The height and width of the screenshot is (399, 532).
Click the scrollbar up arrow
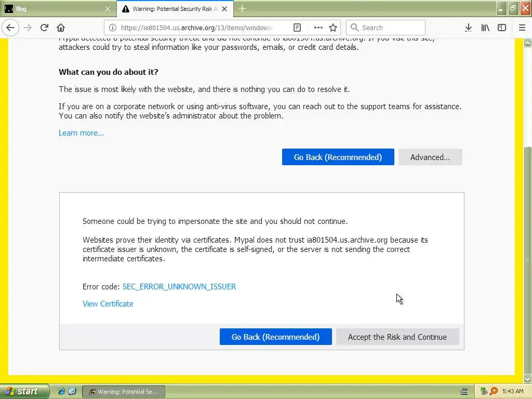(528, 43)
